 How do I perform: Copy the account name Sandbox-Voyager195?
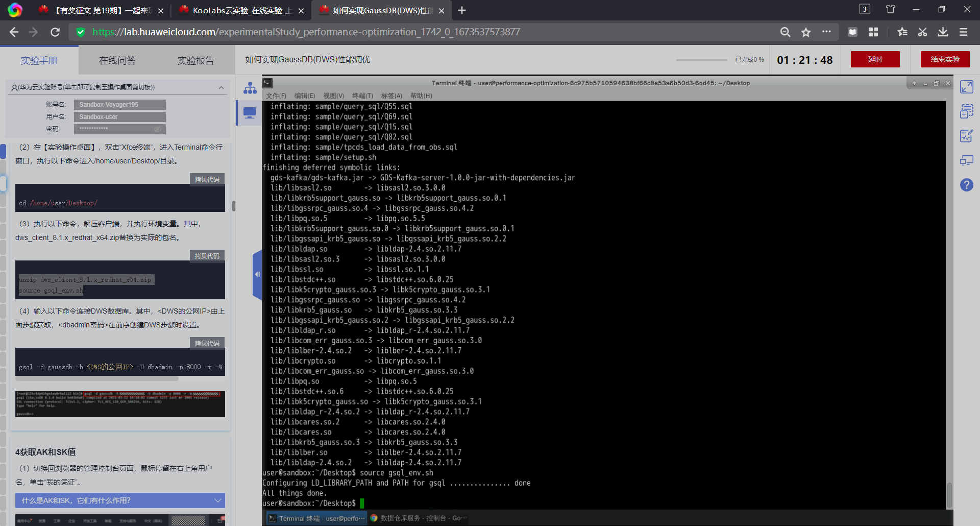pos(119,105)
